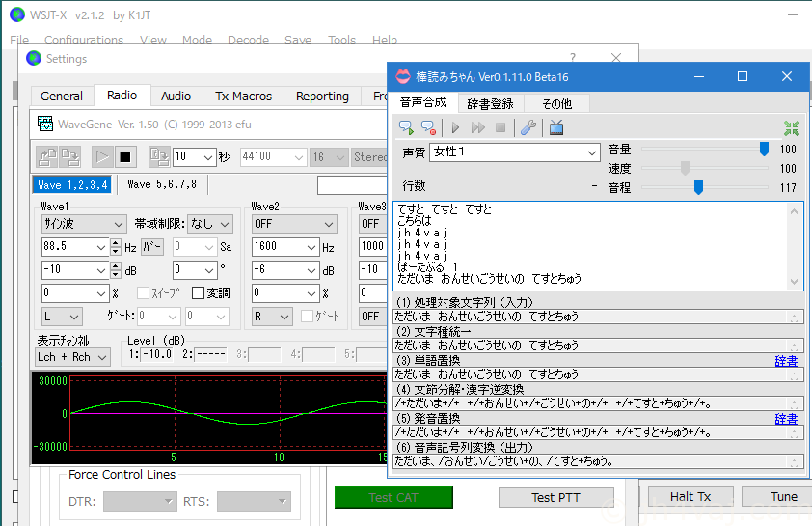Image resolution: width=812 pixels, height=526 pixels.
Task: Open the bit depth dropdown showing 16
Action: pyautogui.click(x=328, y=157)
